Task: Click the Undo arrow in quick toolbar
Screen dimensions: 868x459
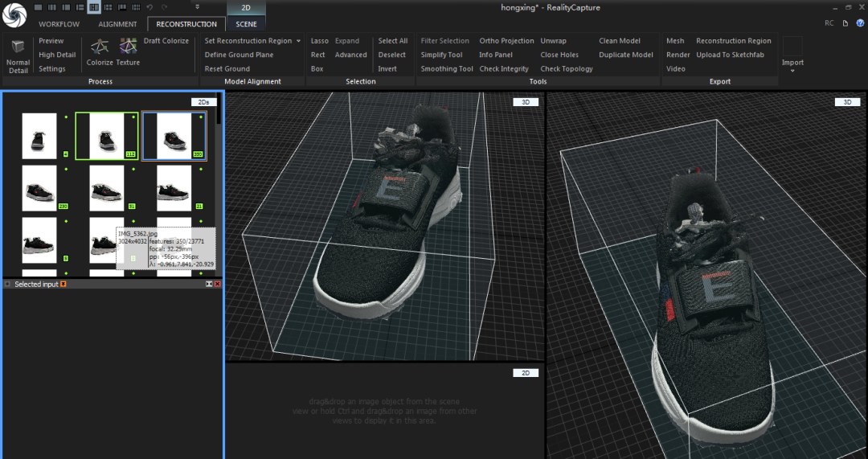Action: (x=149, y=7)
